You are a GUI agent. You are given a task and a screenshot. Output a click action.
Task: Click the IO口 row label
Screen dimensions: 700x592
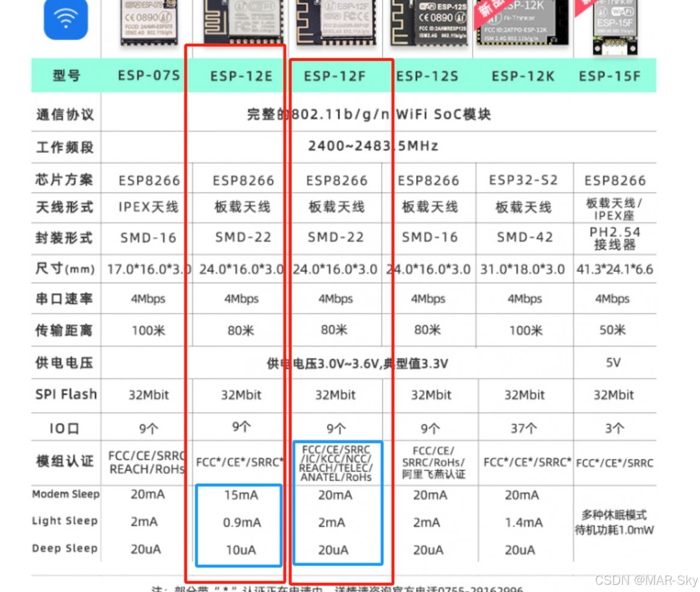pyautogui.click(x=64, y=429)
